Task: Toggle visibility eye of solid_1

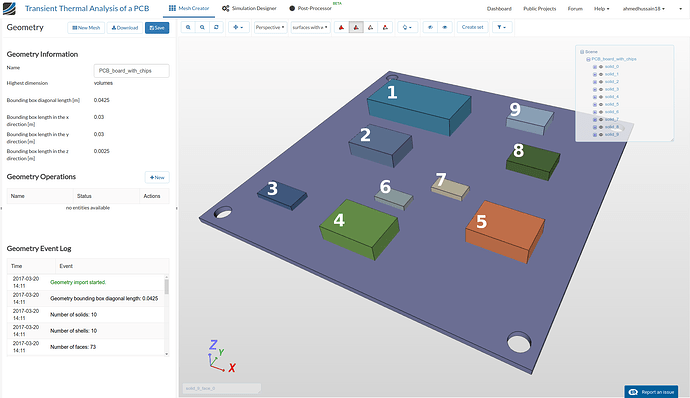Action: [x=601, y=74]
